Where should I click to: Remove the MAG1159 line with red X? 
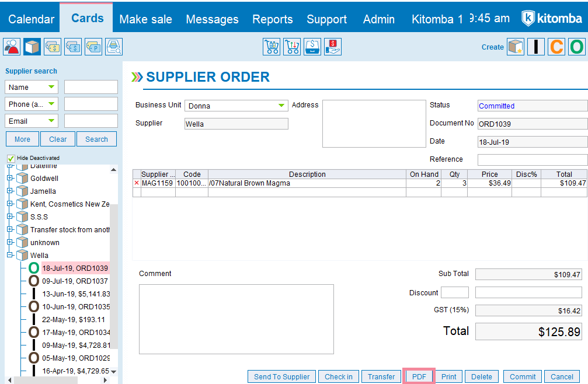pyautogui.click(x=137, y=183)
